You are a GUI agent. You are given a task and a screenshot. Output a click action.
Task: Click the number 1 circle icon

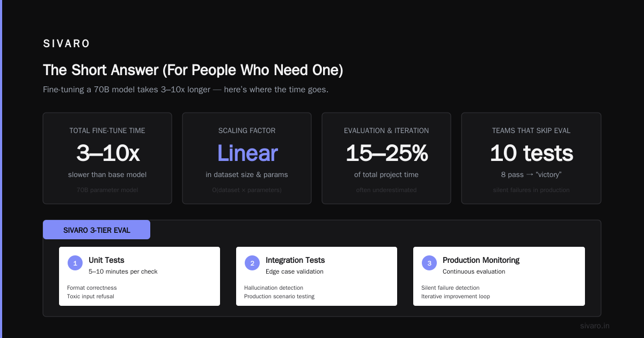point(75,263)
